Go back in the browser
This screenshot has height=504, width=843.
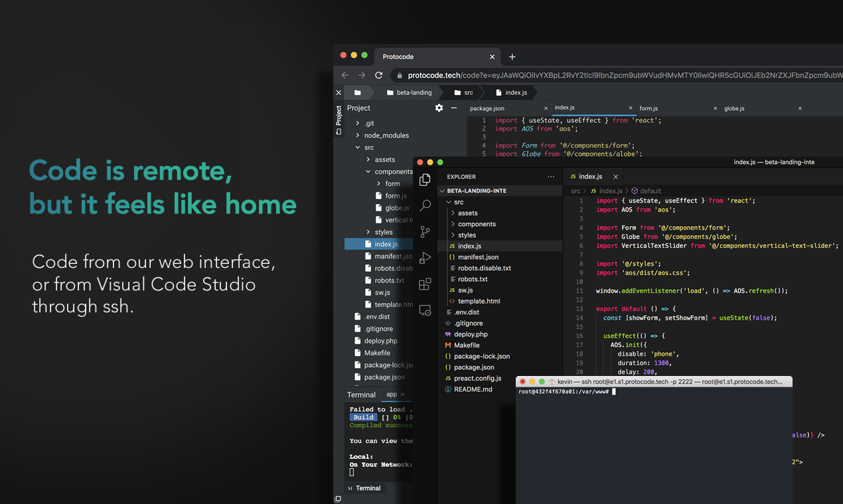pos(345,76)
